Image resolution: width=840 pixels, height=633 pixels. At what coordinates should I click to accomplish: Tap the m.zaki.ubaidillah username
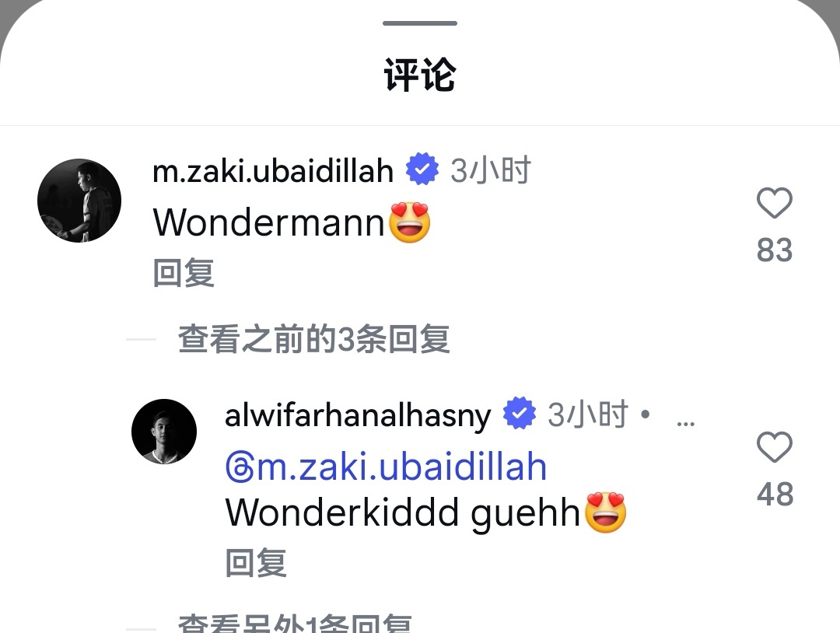click(x=273, y=171)
